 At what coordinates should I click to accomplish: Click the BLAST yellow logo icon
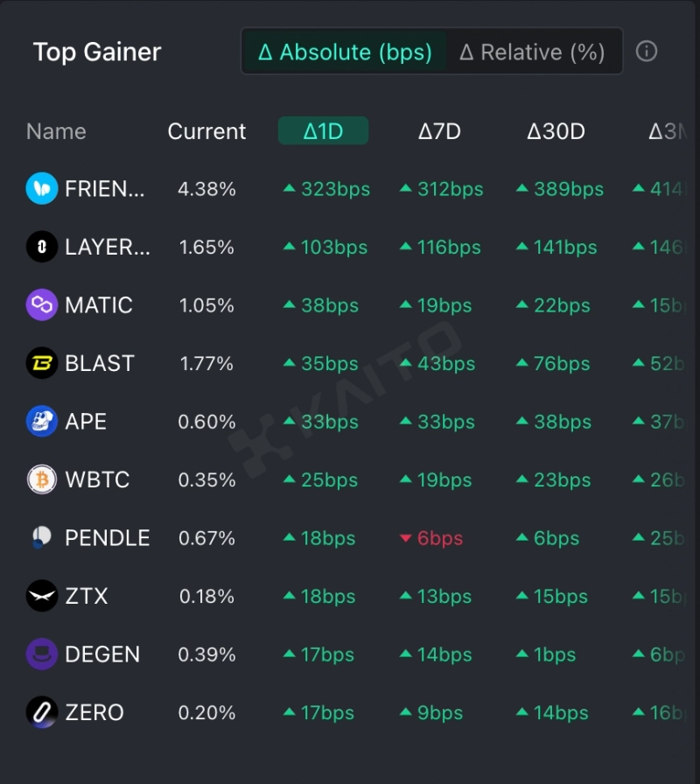click(42, 363)
